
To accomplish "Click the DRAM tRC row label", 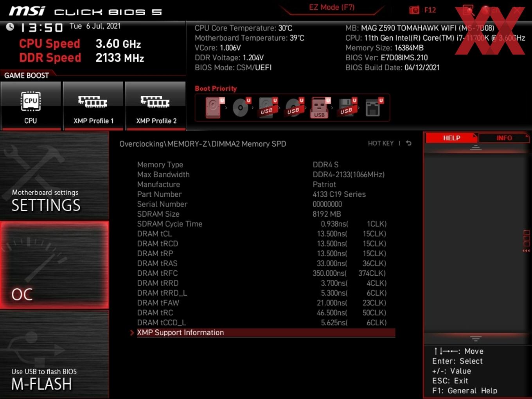I will (155, 313).
